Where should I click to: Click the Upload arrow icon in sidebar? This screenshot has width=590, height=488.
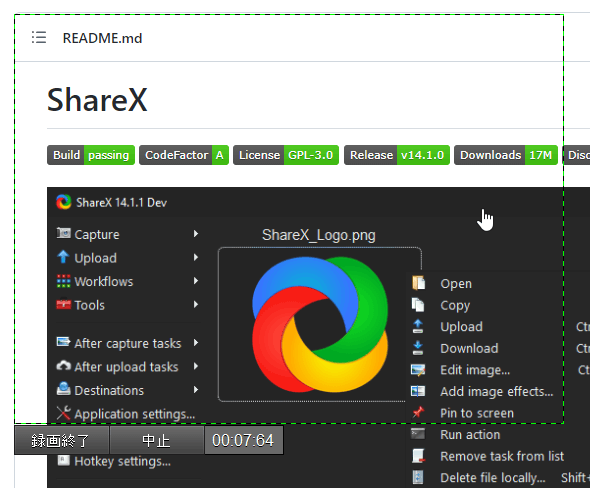(x=63, y=257)
